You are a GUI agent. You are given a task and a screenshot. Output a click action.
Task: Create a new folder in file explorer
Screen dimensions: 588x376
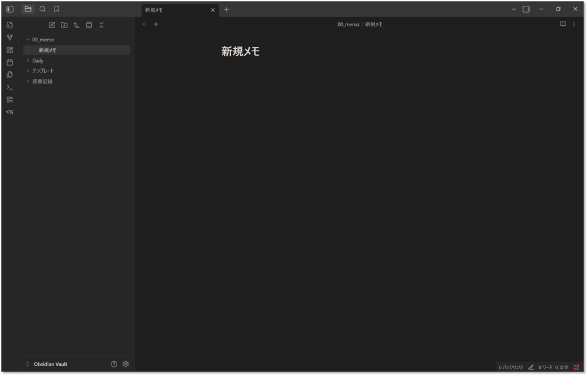coord(64,25)
